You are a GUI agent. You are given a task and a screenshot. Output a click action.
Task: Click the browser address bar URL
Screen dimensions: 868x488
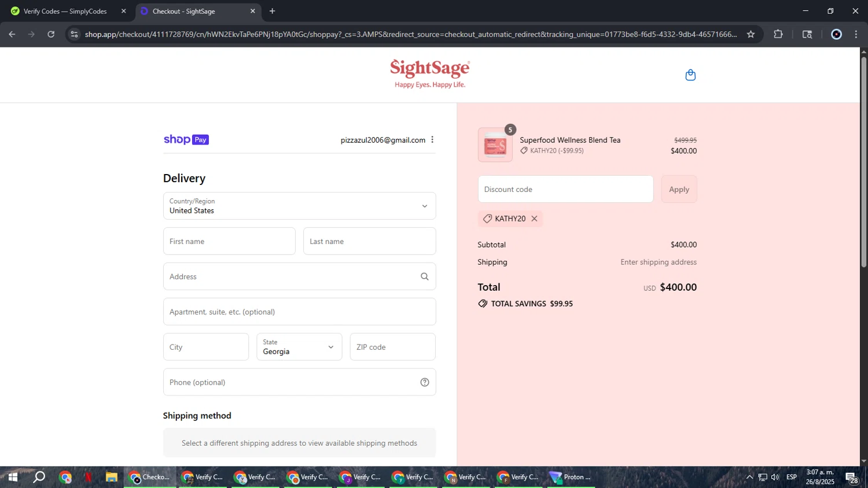coord(411,34)
